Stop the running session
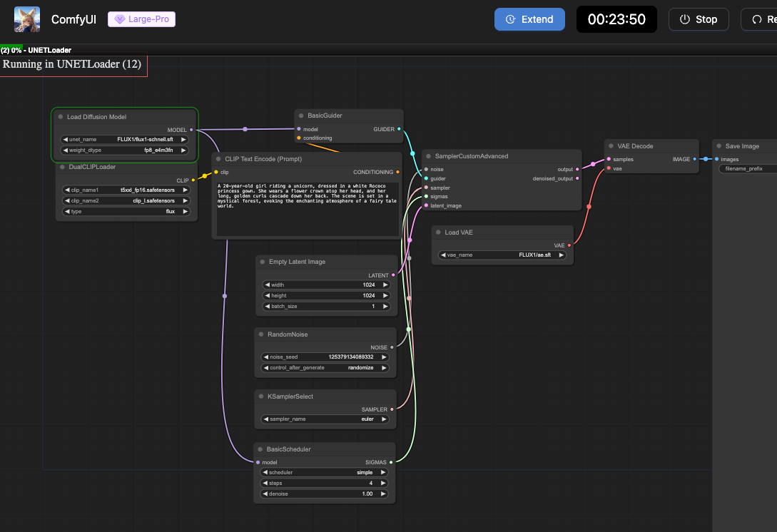The height and width of the screenshot is (532, 777). click(699, 19)
